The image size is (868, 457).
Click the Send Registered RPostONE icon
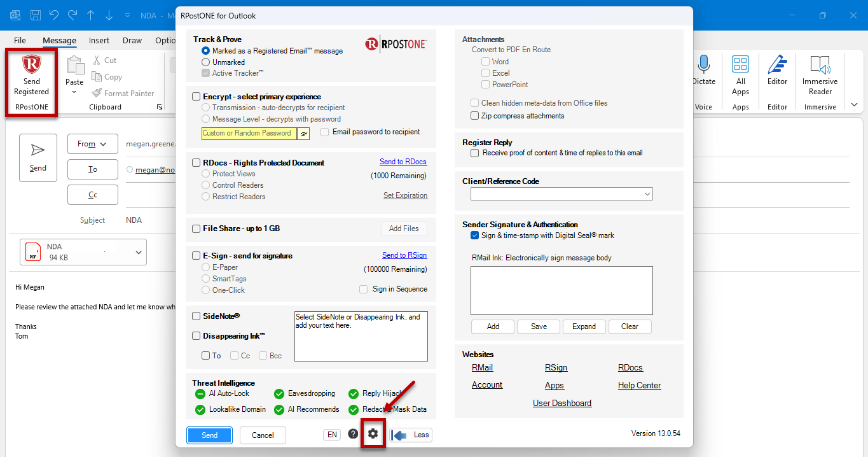point(31,65)
